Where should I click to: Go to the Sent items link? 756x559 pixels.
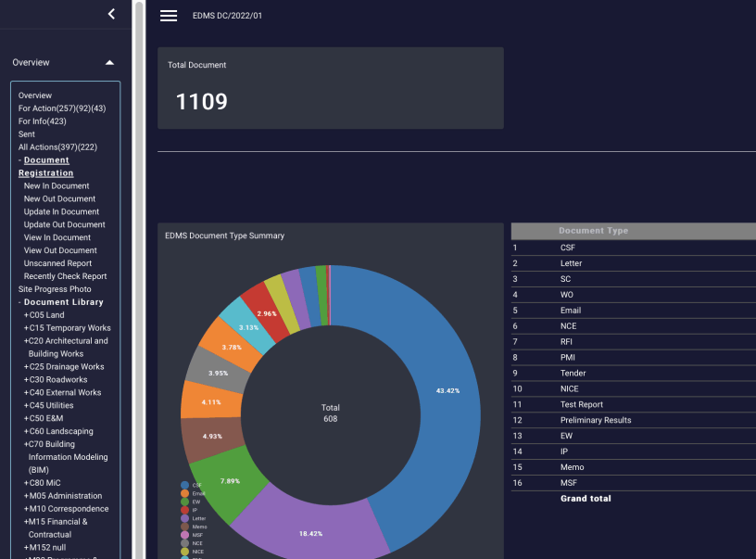(27, 134)
